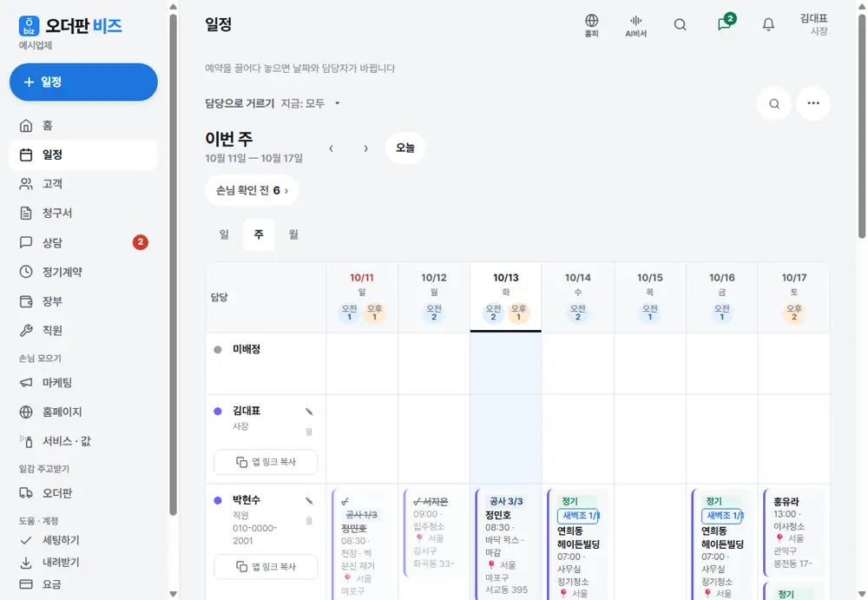Expand 손님 확인 전 6 chip
This screenshot has height=600, width=868.
(x=252, y=190)
